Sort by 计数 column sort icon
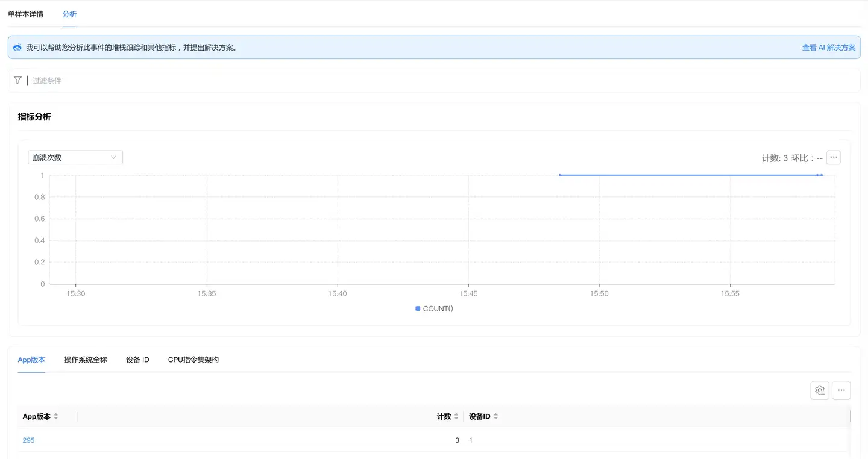868x459 pixels. pos(456,416)
